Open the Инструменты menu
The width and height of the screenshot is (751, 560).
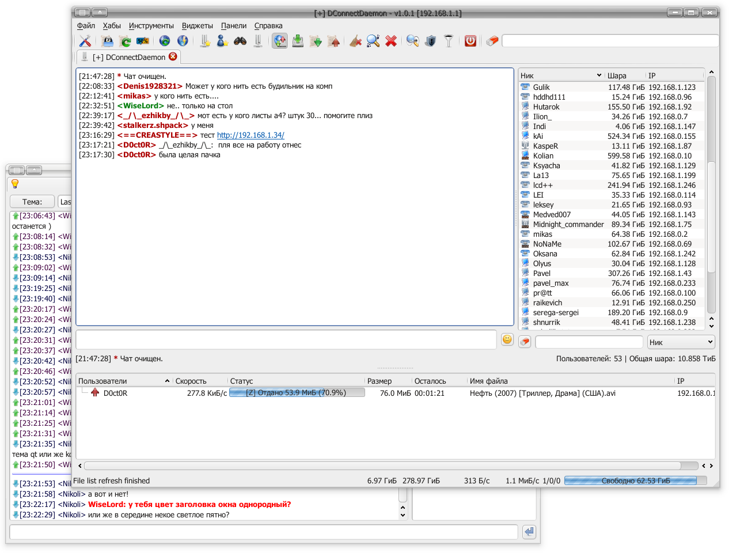(151, 25)
